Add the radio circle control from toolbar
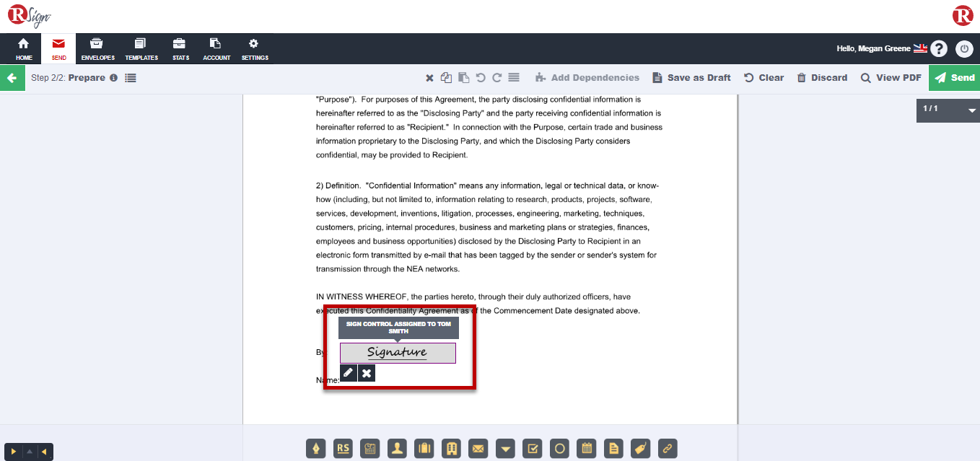This screenshot has height=461, width=980. click(x=559, y=449)
